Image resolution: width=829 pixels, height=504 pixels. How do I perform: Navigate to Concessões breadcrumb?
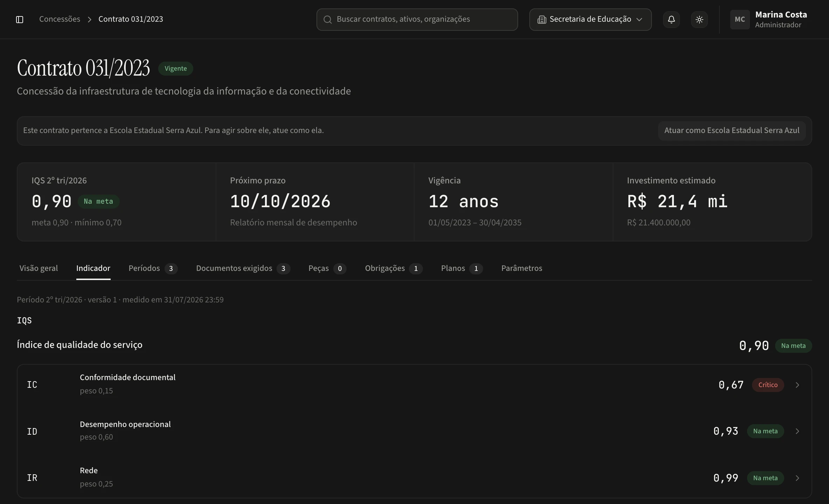tap(60, 19)
